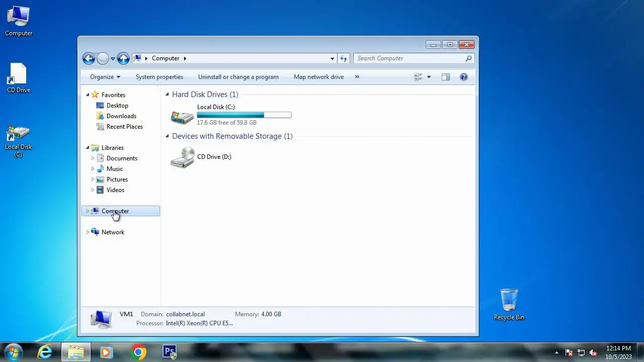Open the recent pages dropdown arrow
The width and height of the screenshot is (644, 362).
point(113,59)
